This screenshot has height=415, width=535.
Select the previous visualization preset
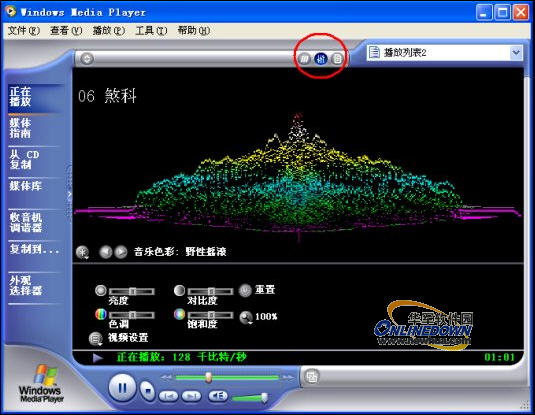[105, 252]
